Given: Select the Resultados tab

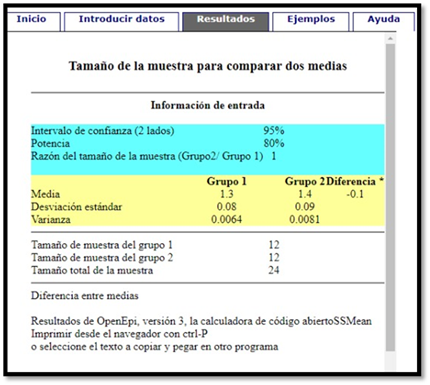Looking at the screenshot, I should (x=226, y=21).
